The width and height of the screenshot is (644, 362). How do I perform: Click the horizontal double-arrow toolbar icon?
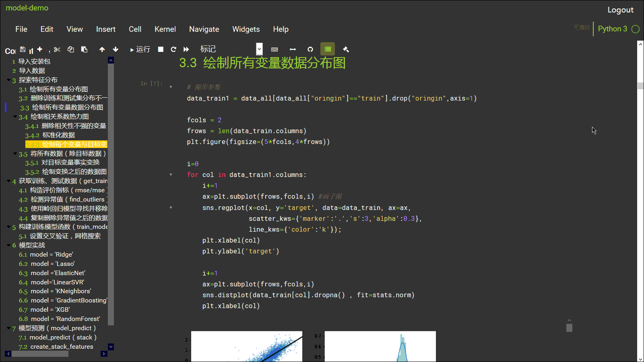[293, 49]
